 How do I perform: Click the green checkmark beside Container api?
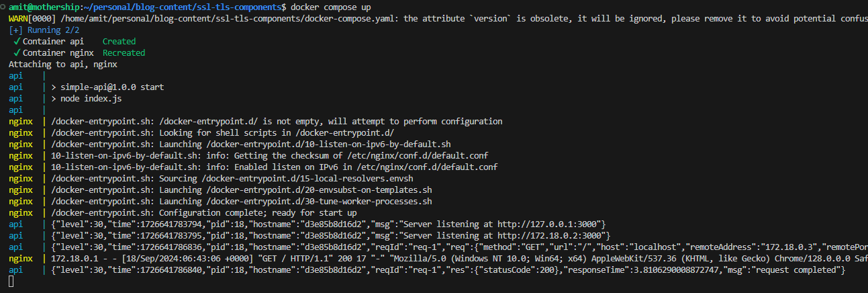click(x=16, y=42)
